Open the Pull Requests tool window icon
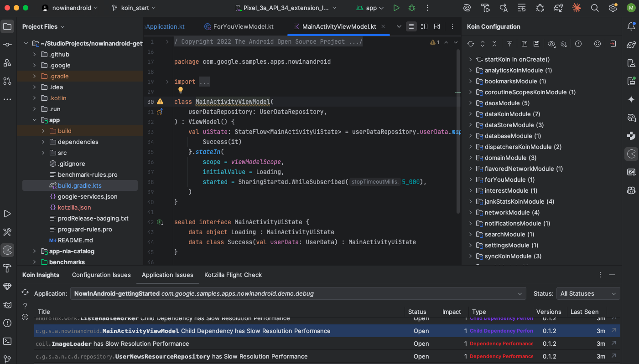Screen dimensions: 639x364 7,81
